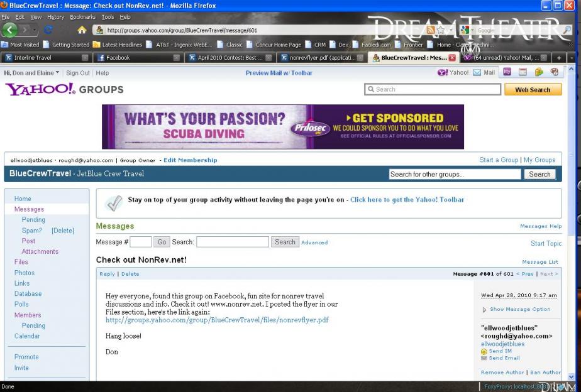Open Yahoo! Mail envelope icon
581x392 pixels.
pyautogui.click(x=477, y=73)
